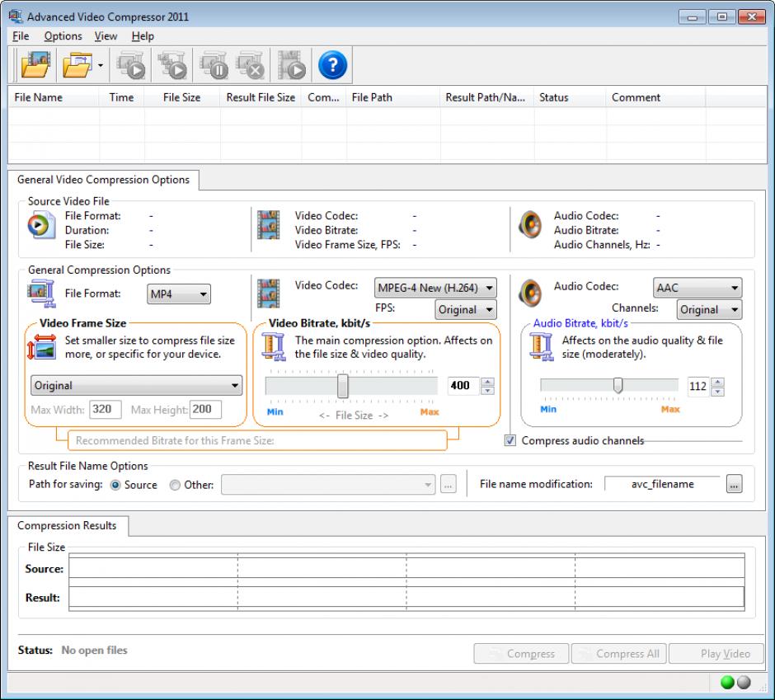Click the Result File Size column header
The width and height of the screenshot is (775, 700).
coord(261,97)
